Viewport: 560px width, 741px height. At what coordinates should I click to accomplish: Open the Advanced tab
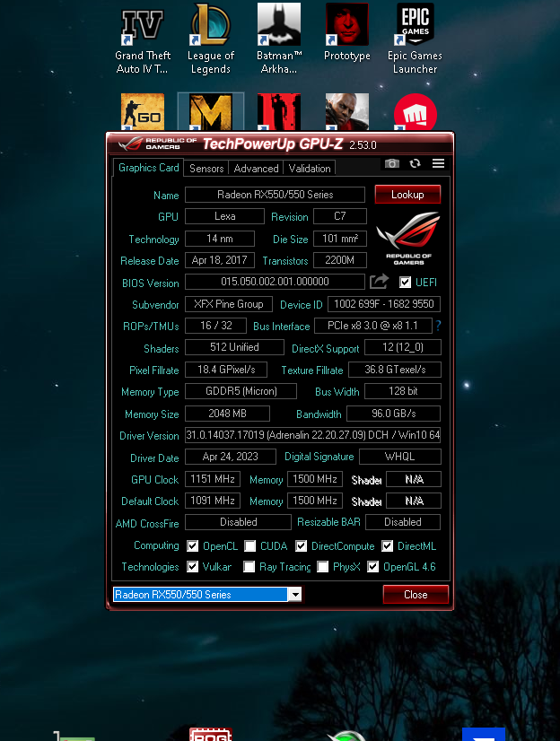(256, 169)
